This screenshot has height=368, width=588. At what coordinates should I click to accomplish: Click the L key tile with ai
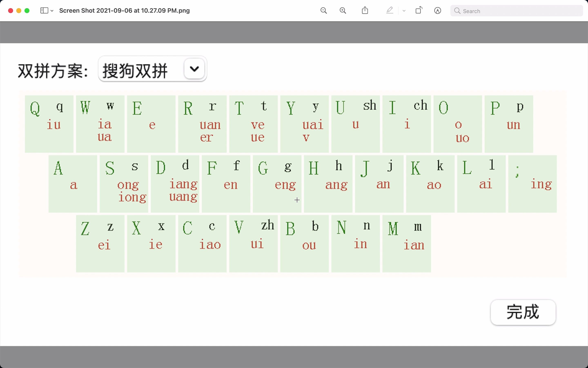click(482, 184)
